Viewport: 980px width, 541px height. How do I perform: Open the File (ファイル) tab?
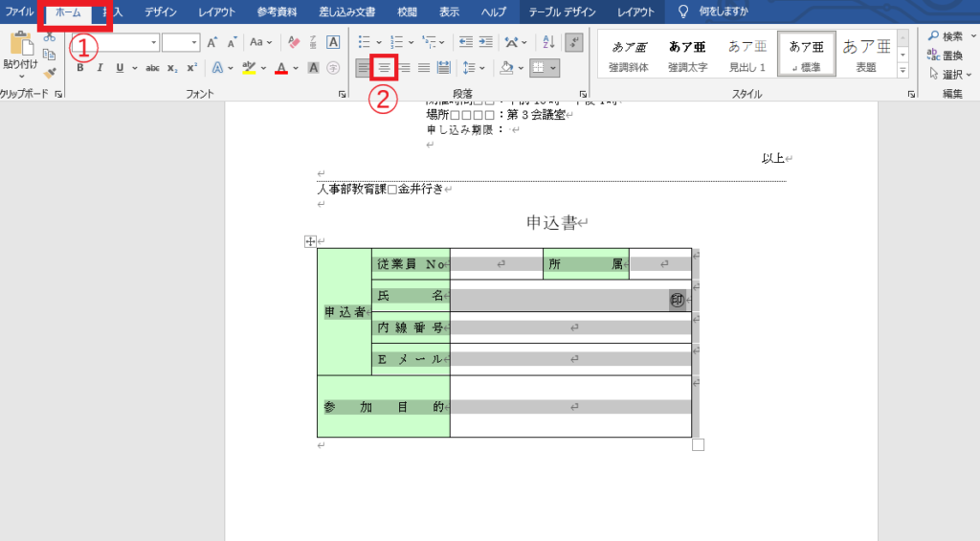click(19, 11)
